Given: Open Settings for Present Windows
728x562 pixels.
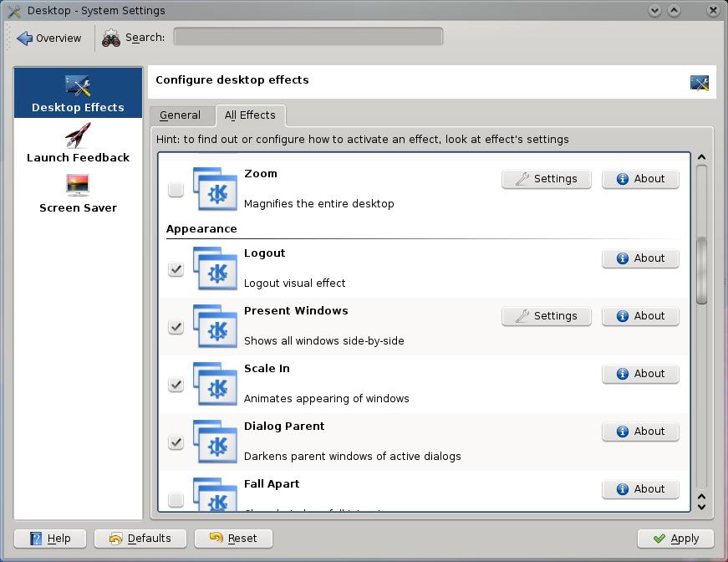Looking at the screenshot, I should pos(546,316).
